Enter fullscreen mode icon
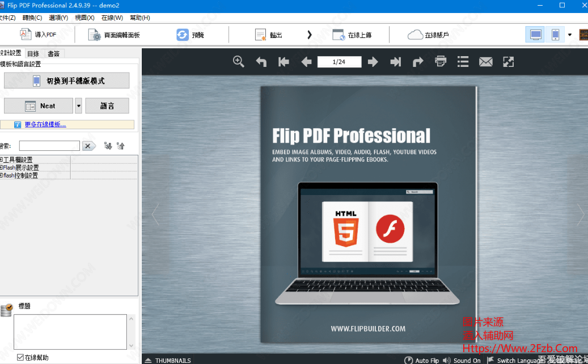The width and height of the screenshot is (588, 364). tap(509, 61)
